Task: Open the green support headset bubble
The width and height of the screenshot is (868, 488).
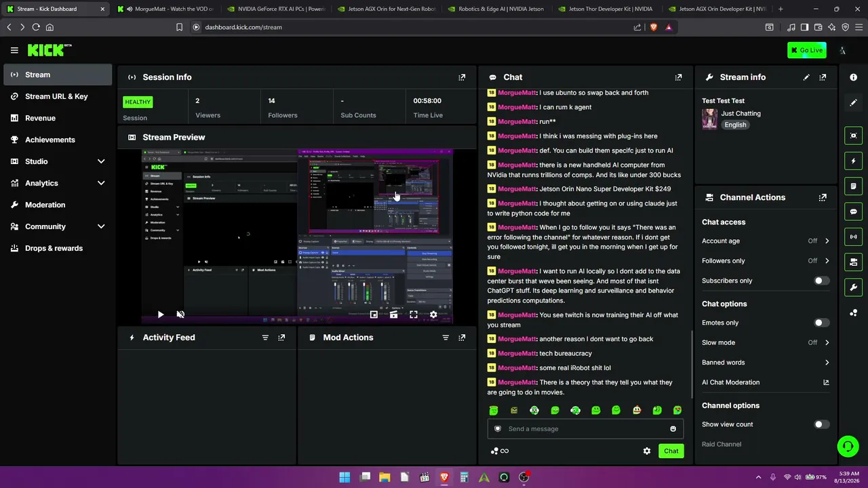Action: click(848, 446)
